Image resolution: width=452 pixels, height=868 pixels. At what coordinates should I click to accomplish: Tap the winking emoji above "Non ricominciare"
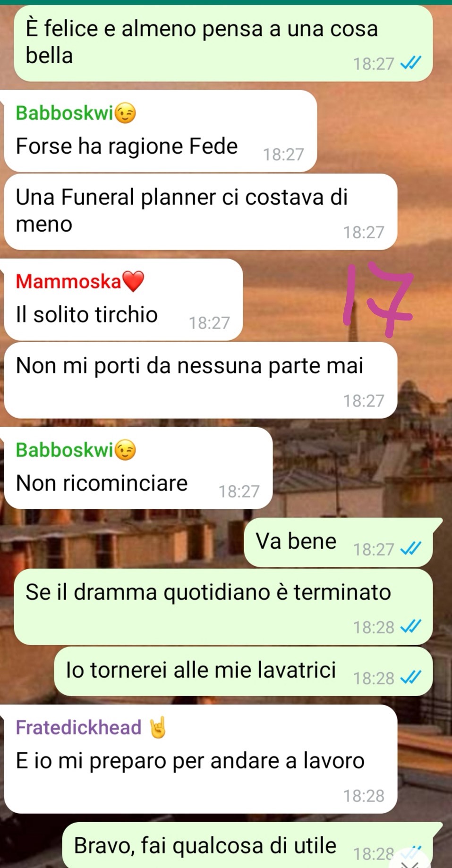125,450
